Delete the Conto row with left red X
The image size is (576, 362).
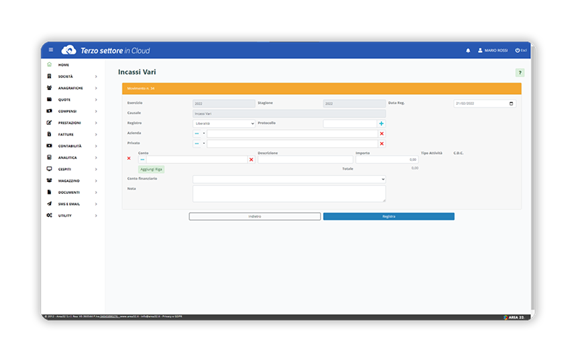coord(129,158)
